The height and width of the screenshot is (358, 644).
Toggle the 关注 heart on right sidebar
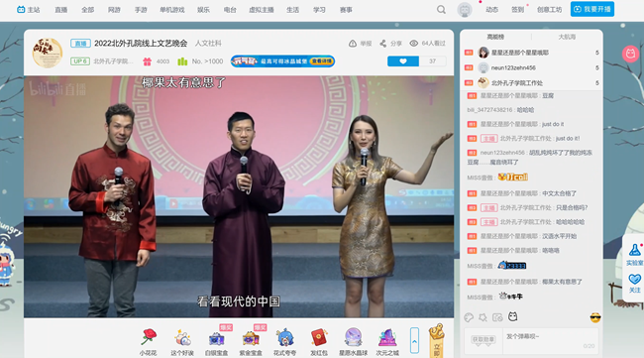(634, 279)
